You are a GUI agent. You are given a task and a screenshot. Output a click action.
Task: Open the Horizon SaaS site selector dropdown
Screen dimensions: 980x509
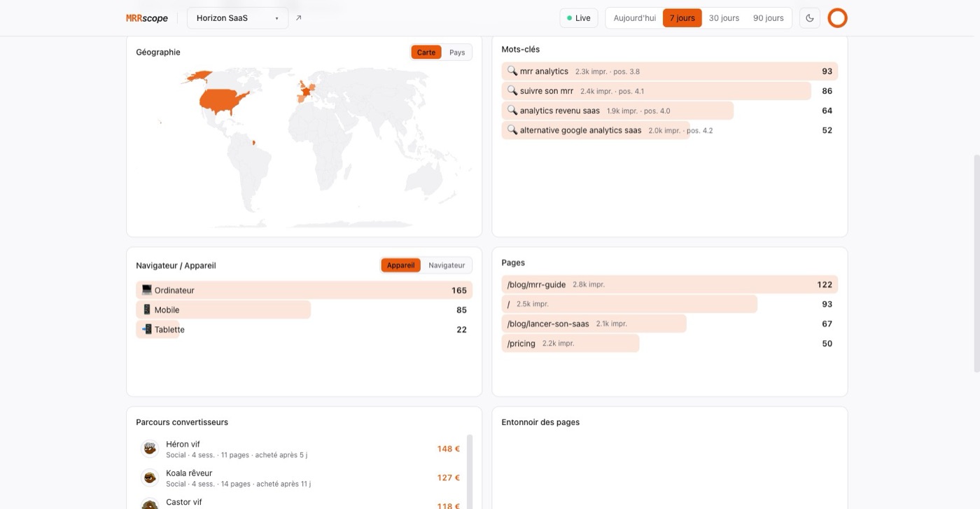237,18
